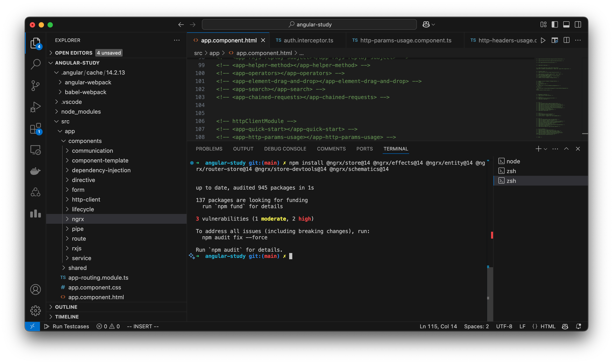Screen dimensions: 613x364
Task: Click the Accounts icon in activity bar
Action: point(35,289)
